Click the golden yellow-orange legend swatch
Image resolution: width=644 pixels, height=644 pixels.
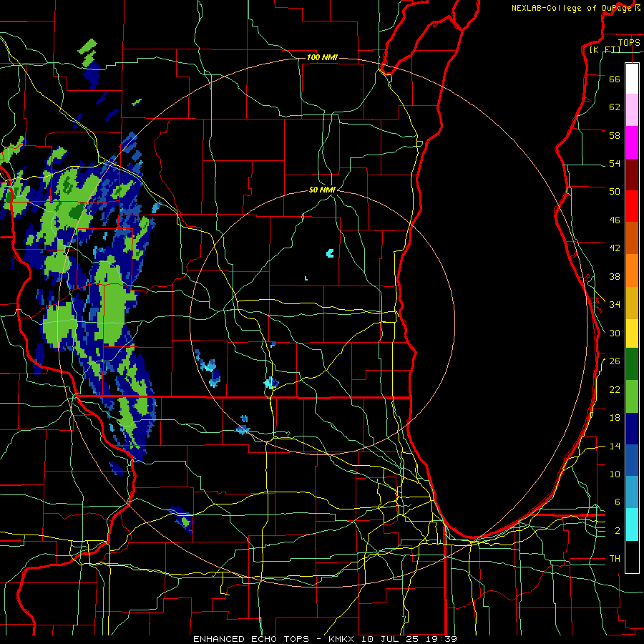(x=632, y=303)
